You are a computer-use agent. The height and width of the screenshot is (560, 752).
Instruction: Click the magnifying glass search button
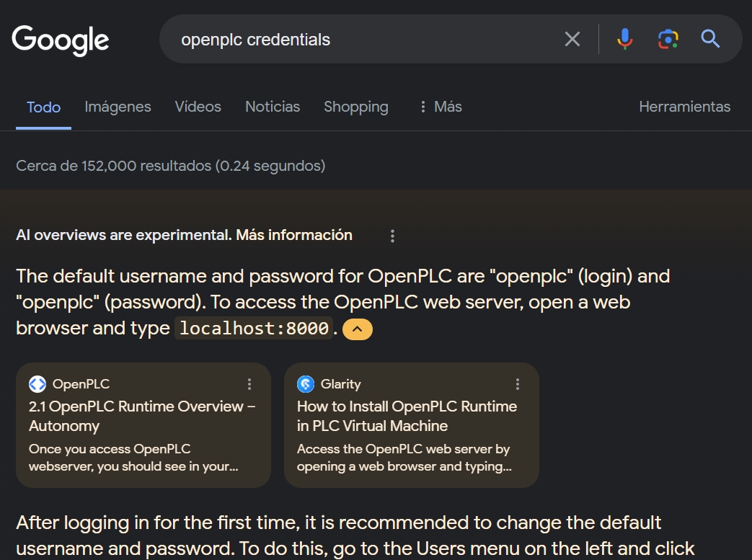pos(710,39)
